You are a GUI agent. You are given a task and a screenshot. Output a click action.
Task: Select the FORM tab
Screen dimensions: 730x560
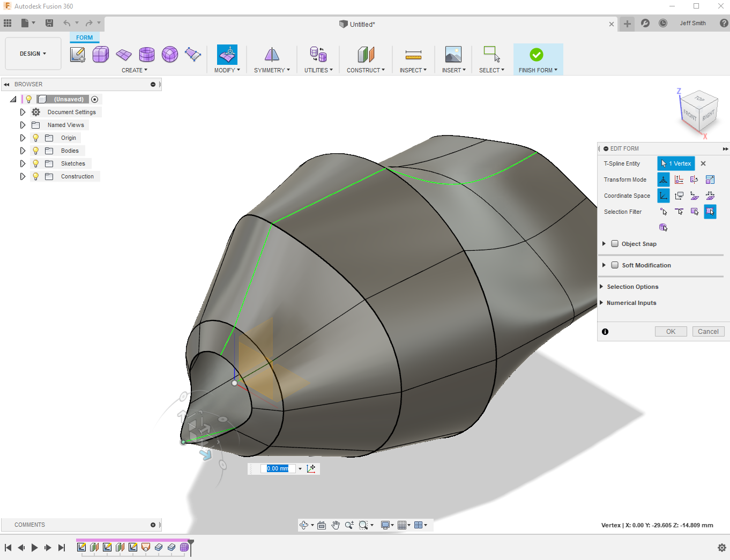[84, 38]
